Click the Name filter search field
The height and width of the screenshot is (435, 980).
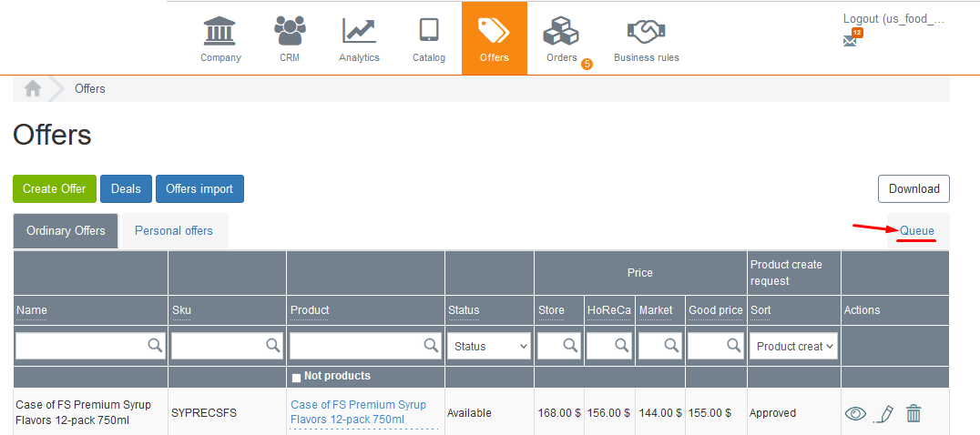pyautogui.click(x=80, y=346)
